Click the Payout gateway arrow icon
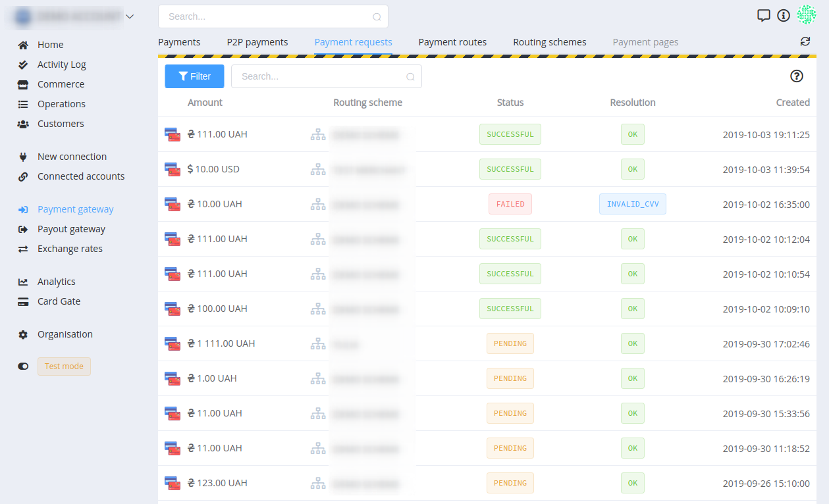Viewport: 829px width, 504px height. point(23,229)
